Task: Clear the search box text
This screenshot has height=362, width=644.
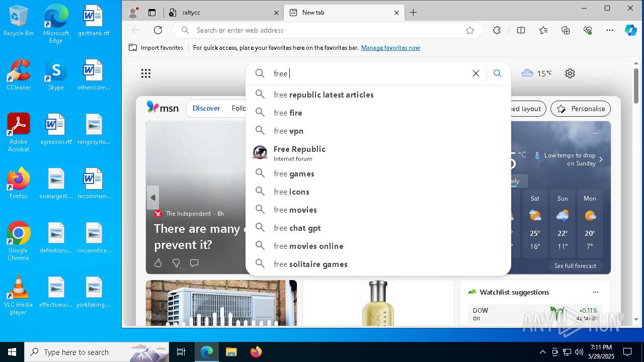Action: 475,73
